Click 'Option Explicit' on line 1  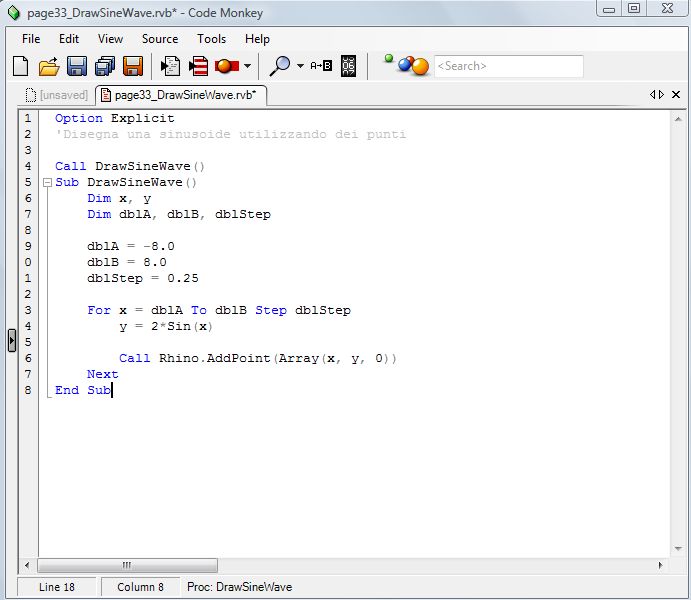pos(115,118)
